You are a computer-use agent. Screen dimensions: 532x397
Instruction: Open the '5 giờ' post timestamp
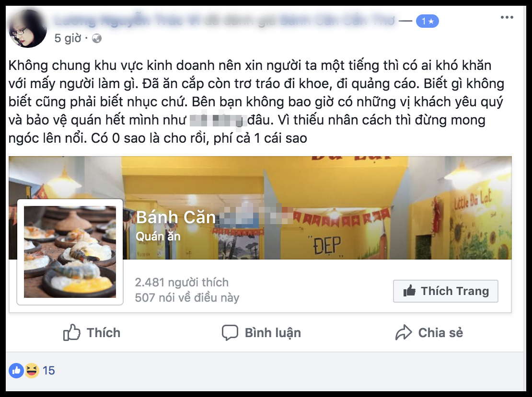[68, 38]
